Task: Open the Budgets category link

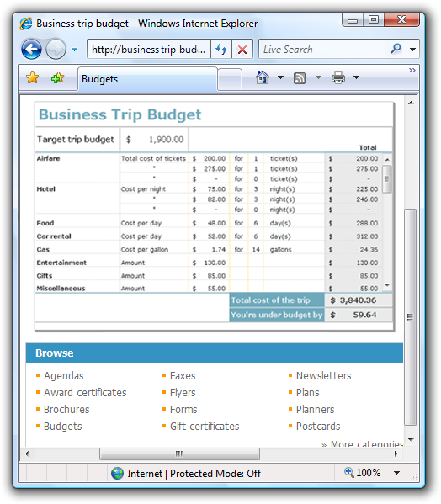Action: click(62, 427)
